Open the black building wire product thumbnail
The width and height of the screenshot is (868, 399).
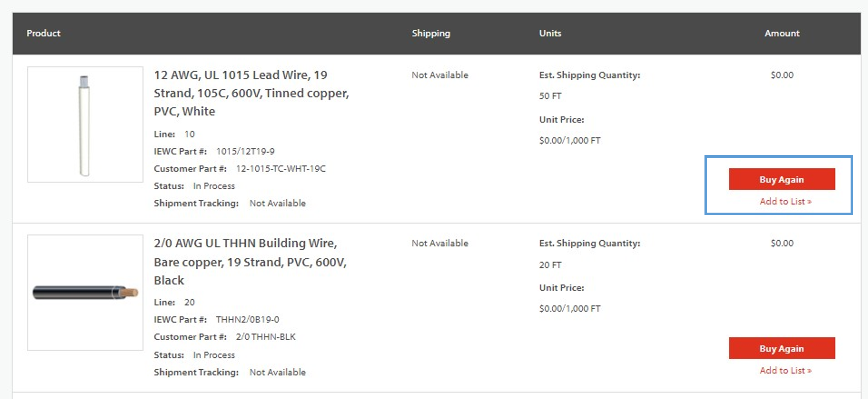coord(85,292)
